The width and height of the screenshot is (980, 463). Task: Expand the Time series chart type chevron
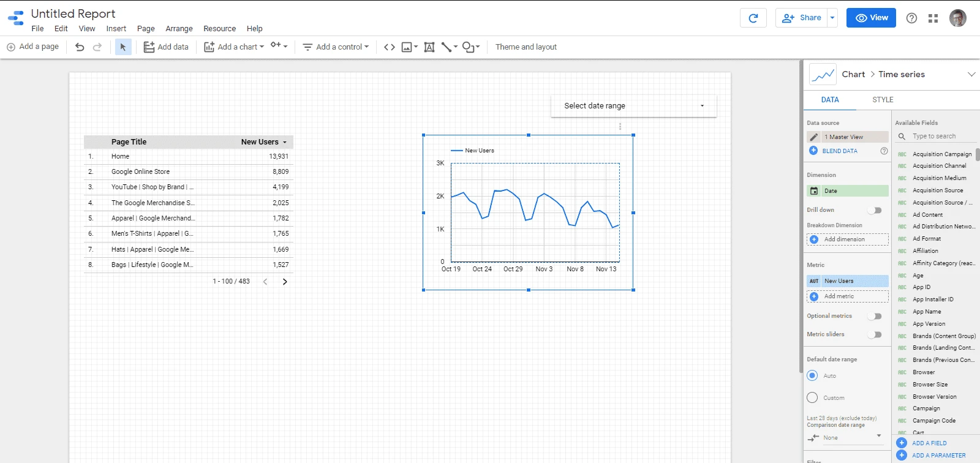coord(971,74)
